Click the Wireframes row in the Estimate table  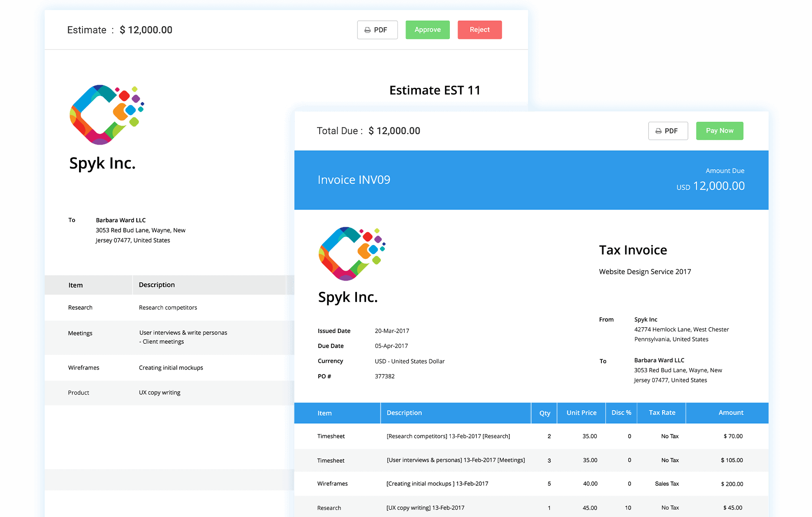click(x=169, y=368)
